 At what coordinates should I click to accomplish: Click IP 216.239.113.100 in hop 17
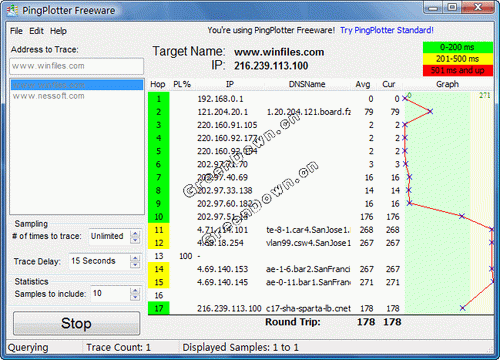click(229, 309)
